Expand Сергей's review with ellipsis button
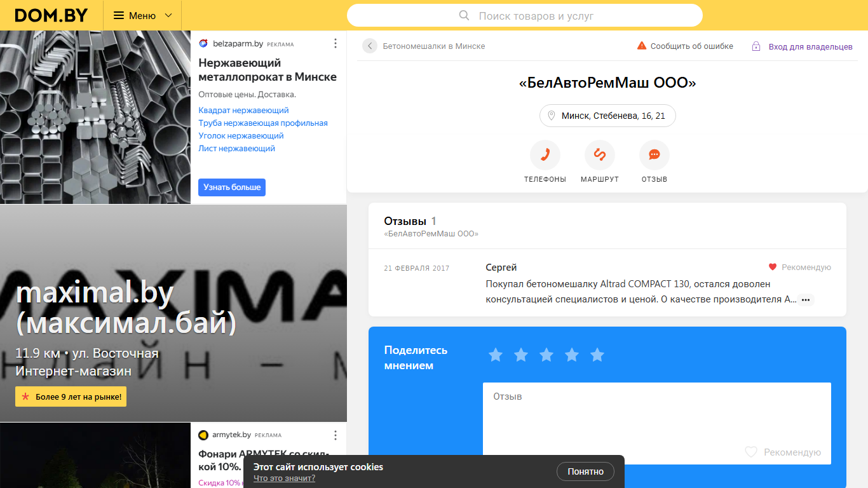Screen dimensions: 868x488 point(806,300)
